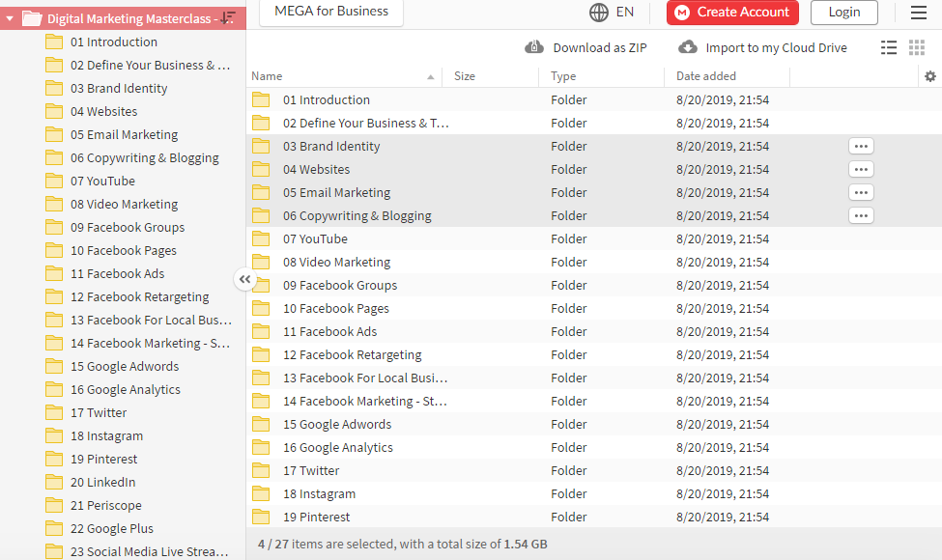The height and width of the screenshot is (560, 942).
Task: Click sidebar folder icon for 17 Twitter
Action: [54, 412]
